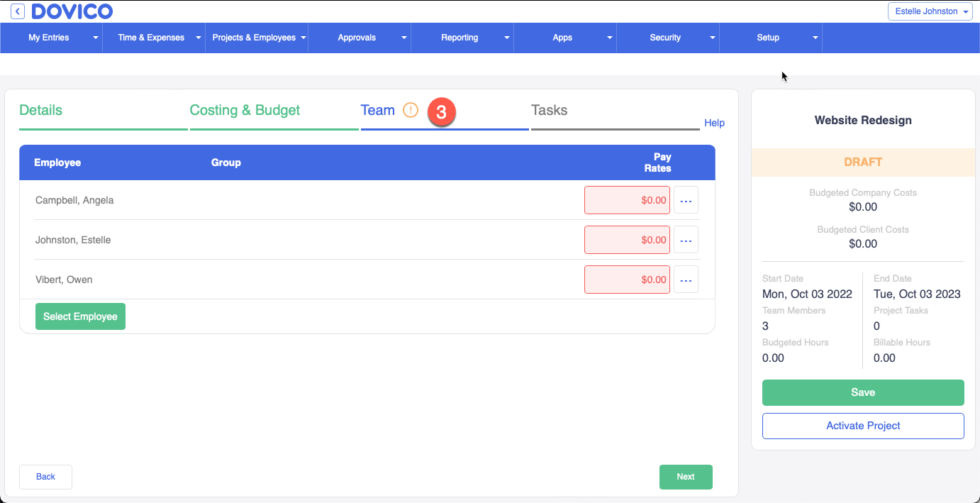The width and height of the screenshot is (980, 503).
Task: Open options menu for Johnston, Estelle
Action: click(x=685, y=240)
